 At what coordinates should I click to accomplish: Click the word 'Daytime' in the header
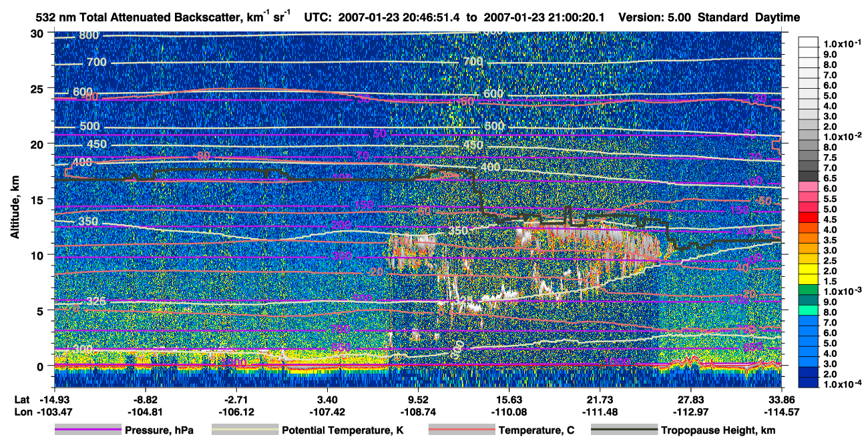pos(778,17)
